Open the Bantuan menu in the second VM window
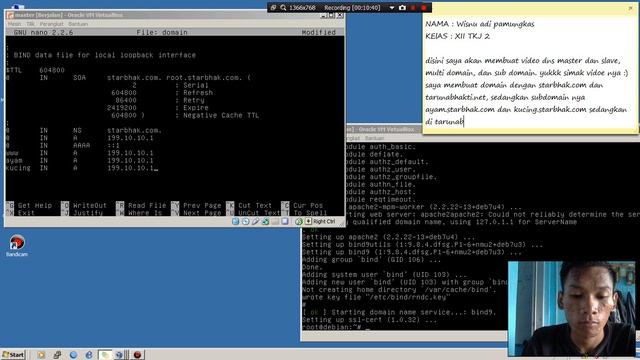This screenshot has width=640, height=360. [374, 138]
